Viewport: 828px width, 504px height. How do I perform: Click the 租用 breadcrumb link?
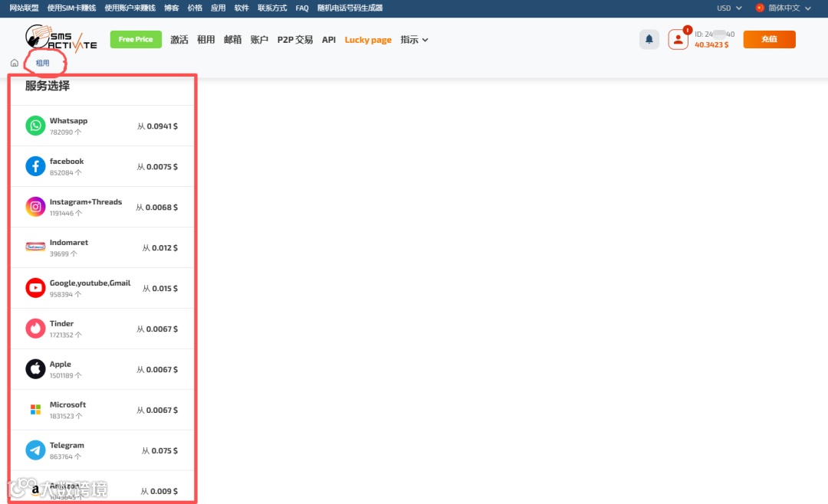42,63
